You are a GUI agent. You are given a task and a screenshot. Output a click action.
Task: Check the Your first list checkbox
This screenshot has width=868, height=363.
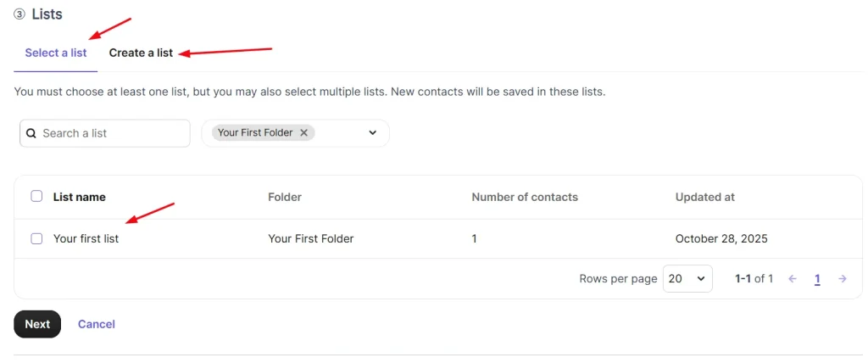pyautogui.click(x=36, y=238)
